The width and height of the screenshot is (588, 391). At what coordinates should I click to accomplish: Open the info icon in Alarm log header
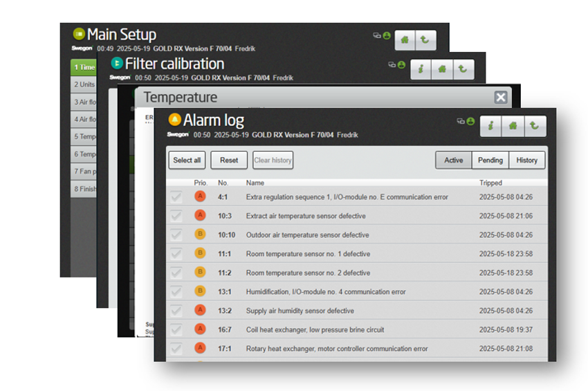(490, 126)
